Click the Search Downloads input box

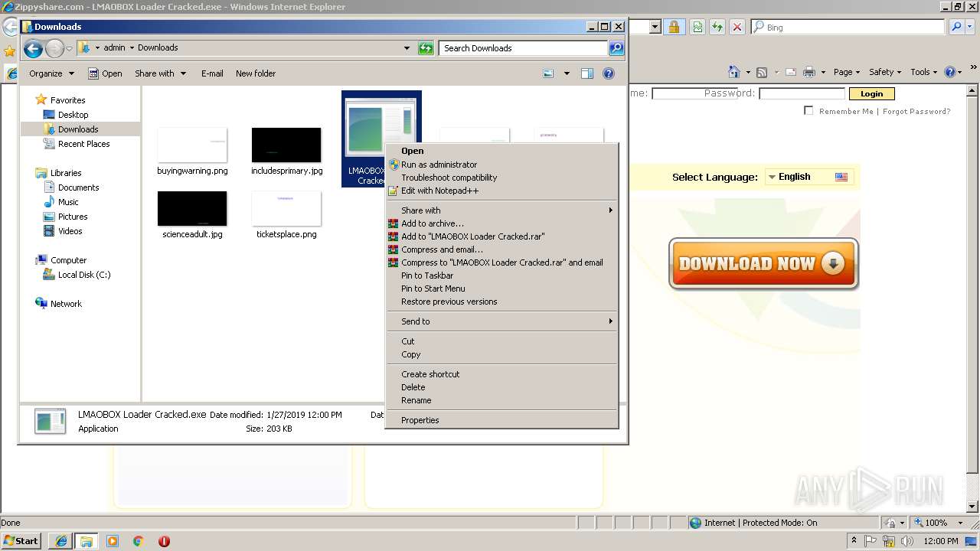pos(524,48)
